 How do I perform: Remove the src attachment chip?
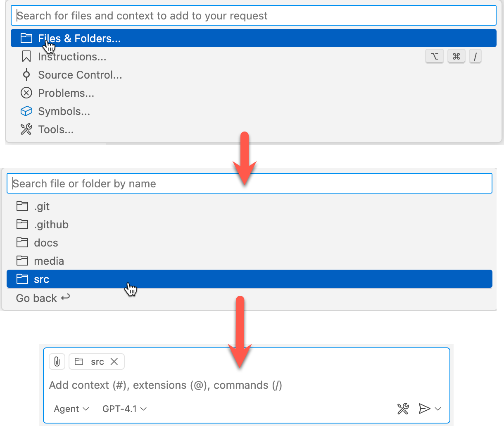point(114,362)
